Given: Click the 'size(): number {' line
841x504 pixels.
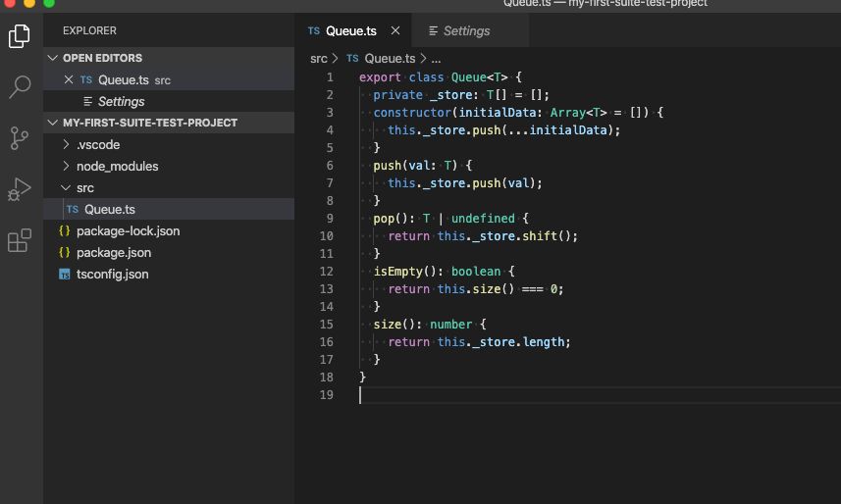Looking at the screenshot, I should point(430,325).
